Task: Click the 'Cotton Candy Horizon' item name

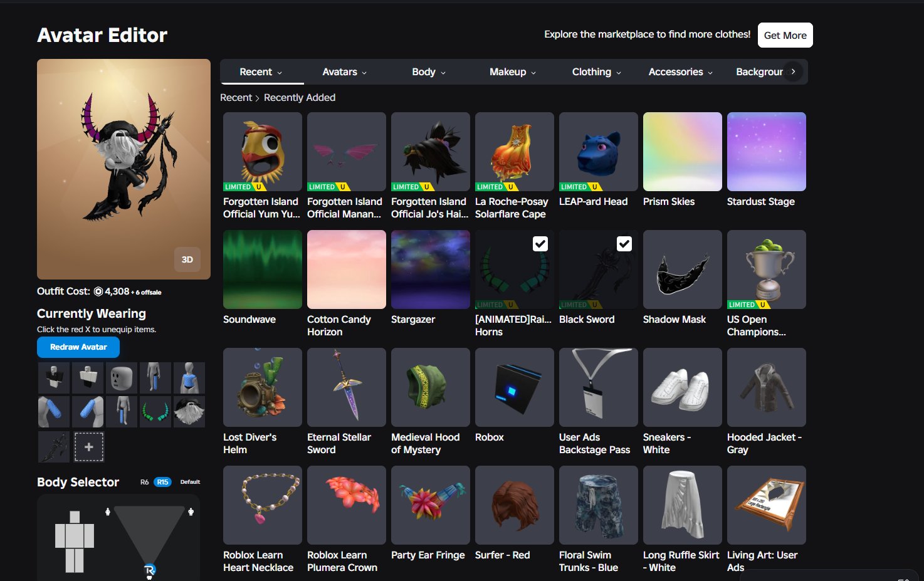Action: tap(339, 326)
